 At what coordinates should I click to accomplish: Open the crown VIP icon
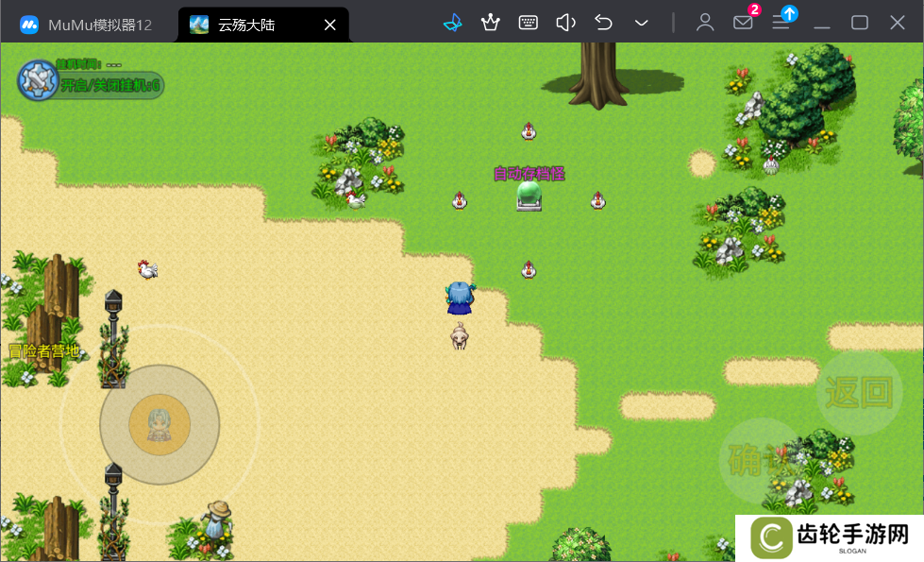(x=490, y=23)
